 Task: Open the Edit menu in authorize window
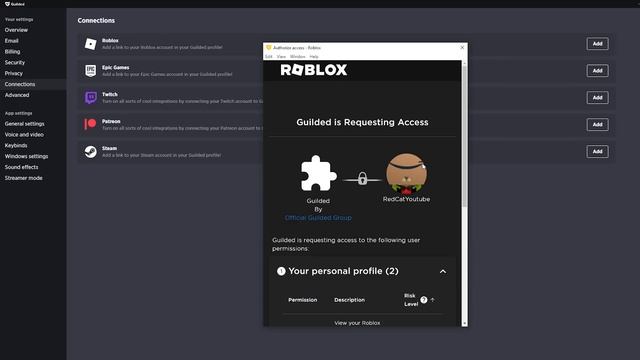click(269, 57)
